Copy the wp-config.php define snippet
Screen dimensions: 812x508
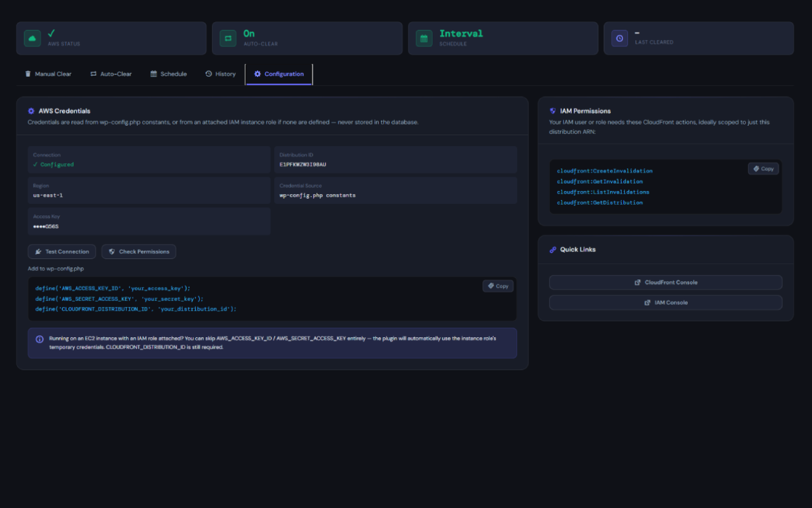click(498, 286)
